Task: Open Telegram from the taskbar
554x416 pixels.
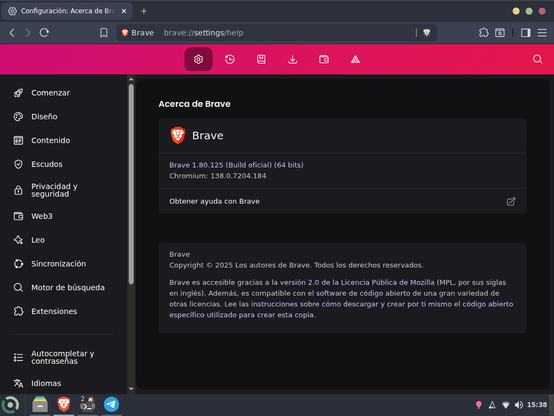Action: point(111,404)
